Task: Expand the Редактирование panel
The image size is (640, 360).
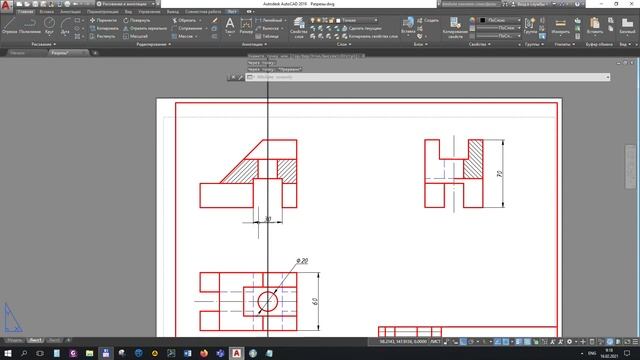Action: (x=153, y=44)
